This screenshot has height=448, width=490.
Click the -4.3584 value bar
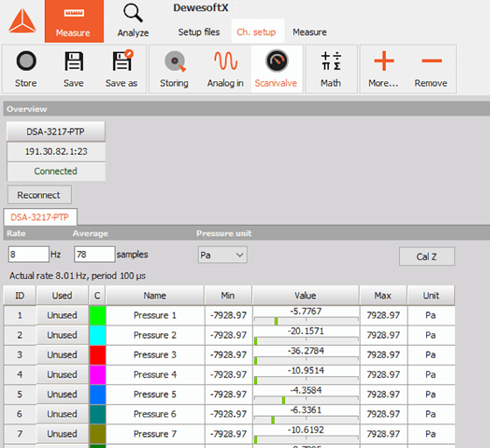point(306,400)
